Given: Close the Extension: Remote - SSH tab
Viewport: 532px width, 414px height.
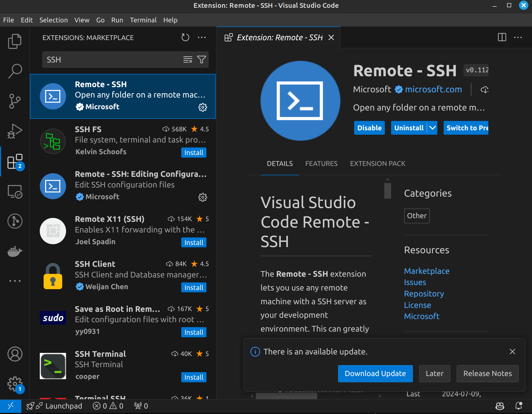Looking at the screenshot, I should (x=331, y=37).
